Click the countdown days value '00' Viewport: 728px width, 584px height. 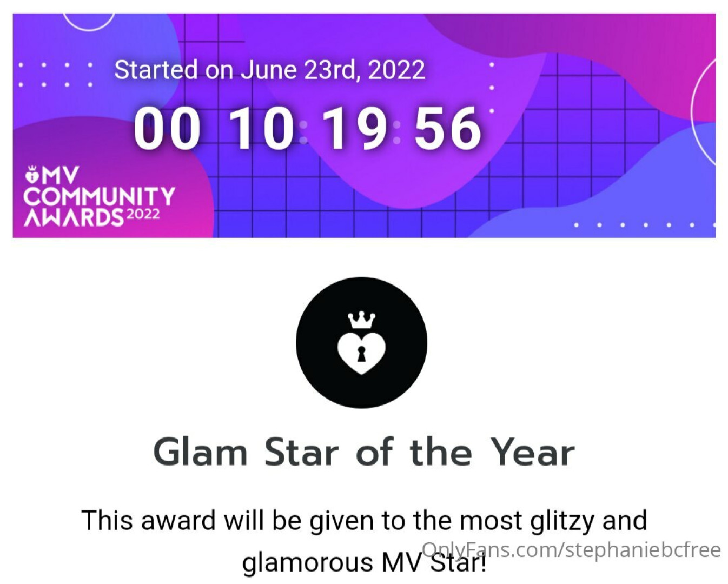167,129
